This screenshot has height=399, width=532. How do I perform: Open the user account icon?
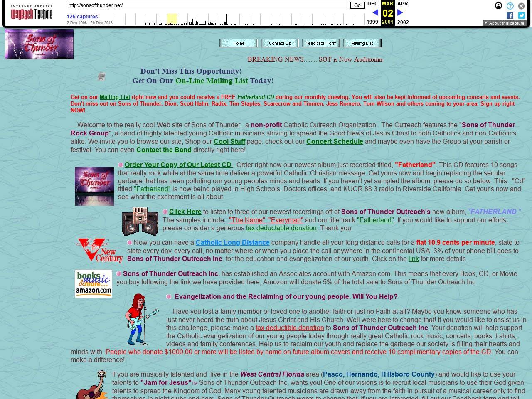[498, 6]
